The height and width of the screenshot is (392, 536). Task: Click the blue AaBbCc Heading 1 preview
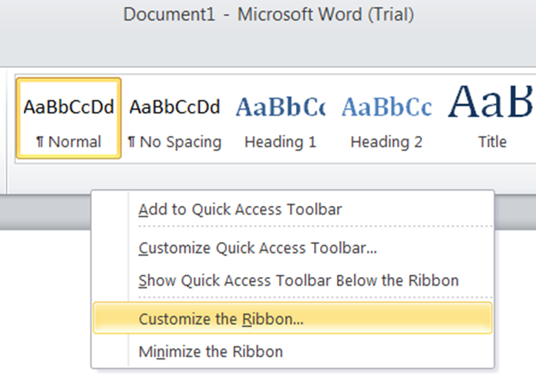[x=280, y=107]
